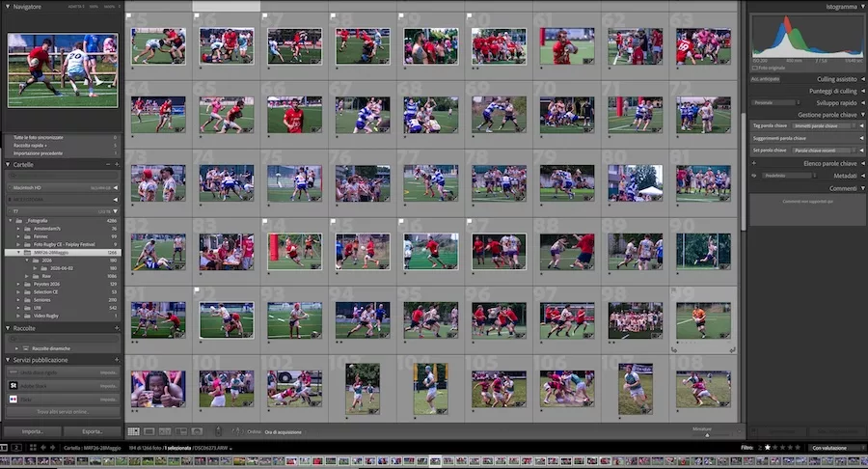
Task: Toggle the pick flag on thumbnail 84
Action: [x=264, y=222]
